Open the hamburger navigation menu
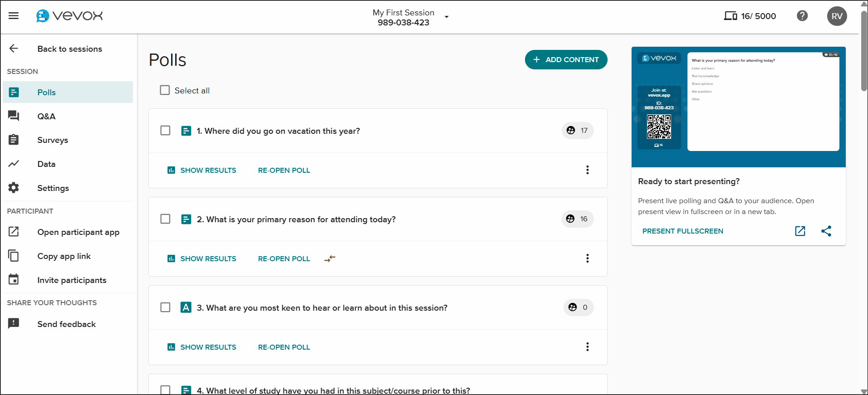This screenshot has height=395, width=868. pos(14,16)
